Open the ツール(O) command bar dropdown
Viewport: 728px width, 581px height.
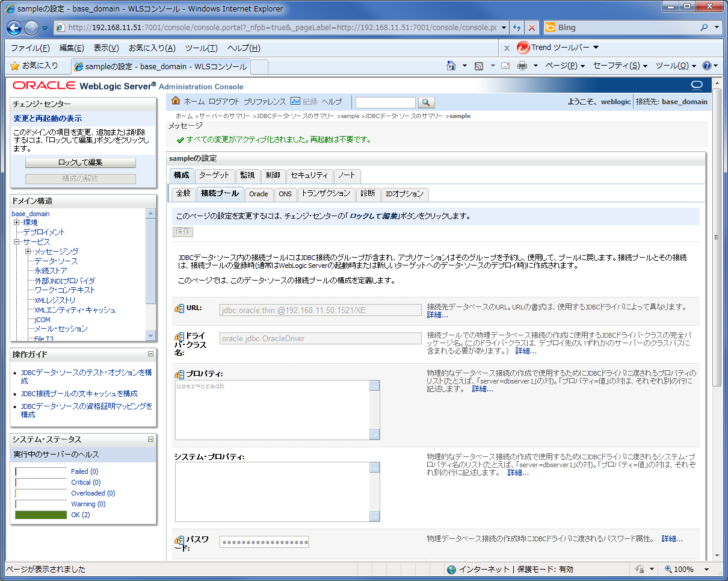point(676,66)
